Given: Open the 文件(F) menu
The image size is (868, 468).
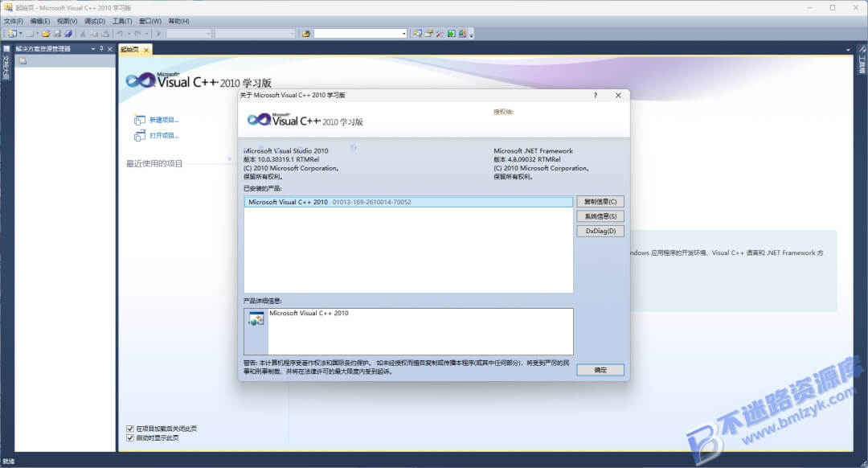Looking at the screenshot, I should click(14, 21).
